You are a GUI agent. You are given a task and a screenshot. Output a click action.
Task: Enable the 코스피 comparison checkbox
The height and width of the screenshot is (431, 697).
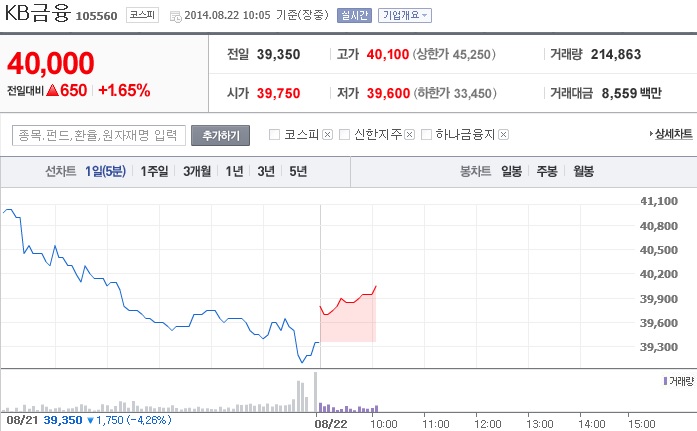click(x=274, y=134)
